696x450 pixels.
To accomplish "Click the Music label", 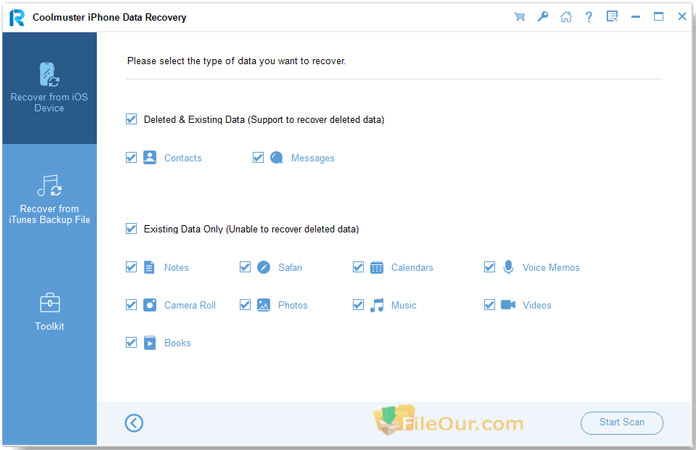I will (404, 305).
